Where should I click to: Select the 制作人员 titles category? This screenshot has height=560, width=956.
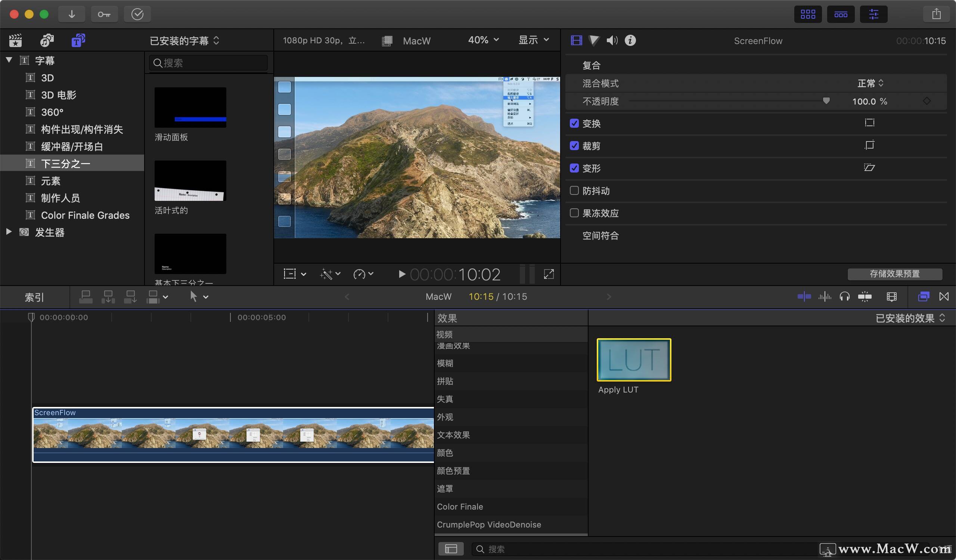60,198
